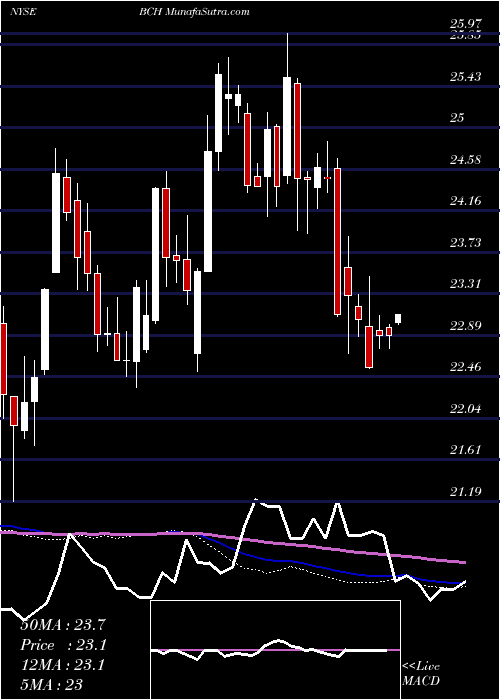Screen dimensions: 500x700
Task: Click the Price : 23.1 readout
Action: 63,645
